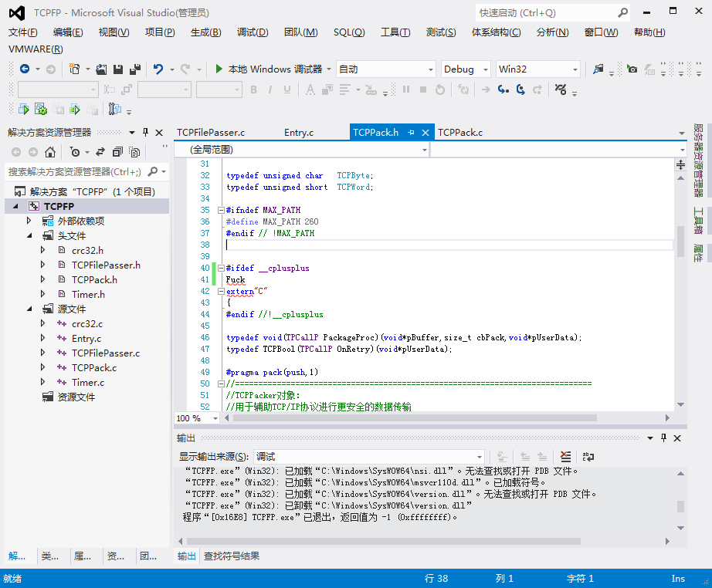Click Home icon in Solution Explorer toolbar
The height and width of the screenshot is (588, 712).
click(x=50, y=152)
